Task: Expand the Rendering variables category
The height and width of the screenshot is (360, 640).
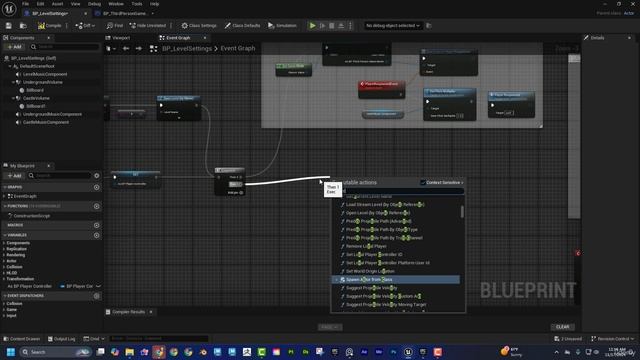Action: [x=4, y=255]
